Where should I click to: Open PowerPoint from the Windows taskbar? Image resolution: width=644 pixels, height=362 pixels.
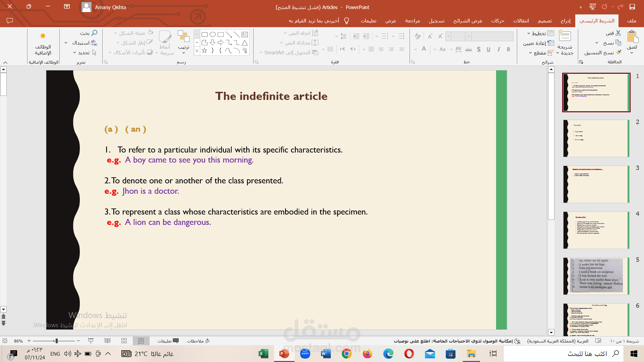pyautogui.click(x=284, y=354)
